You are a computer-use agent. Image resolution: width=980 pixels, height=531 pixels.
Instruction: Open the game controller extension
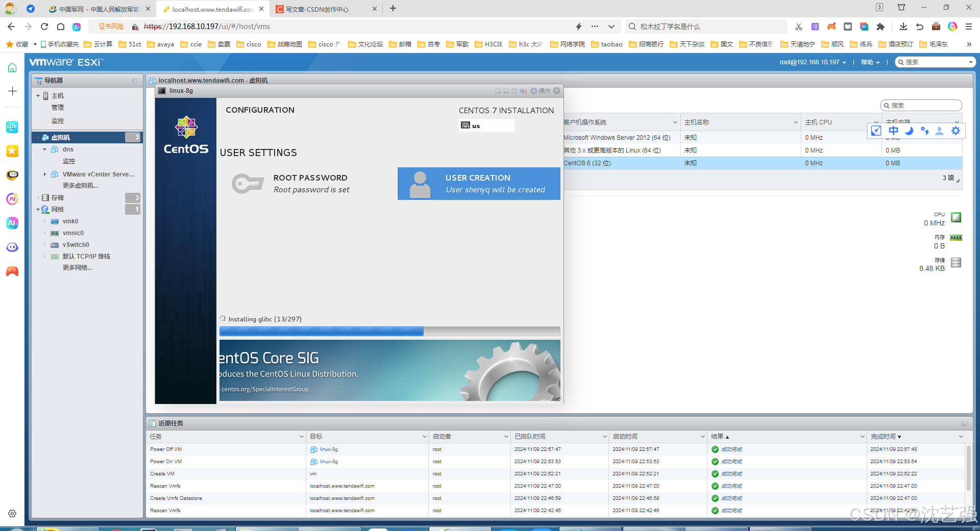[x=831, y=27]
